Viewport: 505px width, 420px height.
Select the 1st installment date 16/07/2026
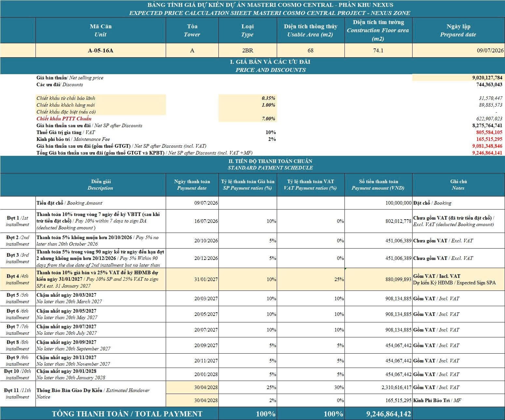[206, 221]
